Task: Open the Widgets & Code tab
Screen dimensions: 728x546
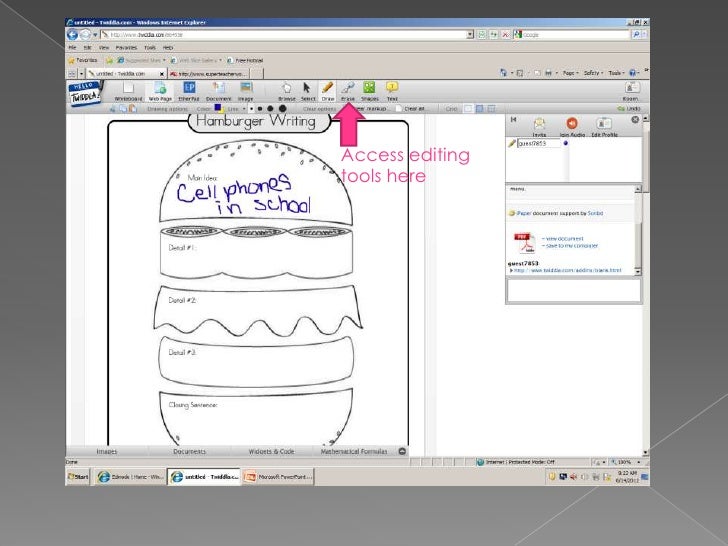Action: [x=272, y=451]
